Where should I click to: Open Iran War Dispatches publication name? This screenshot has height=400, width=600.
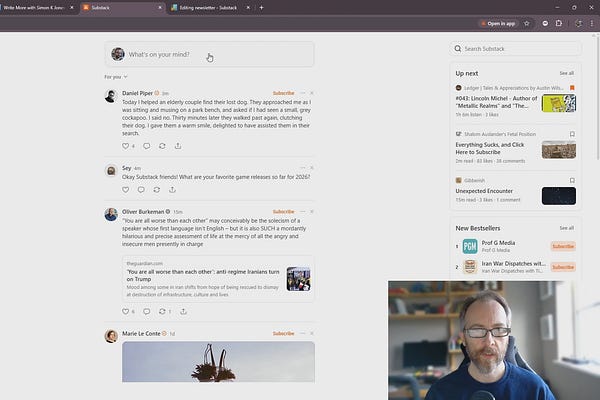point(514,263)
